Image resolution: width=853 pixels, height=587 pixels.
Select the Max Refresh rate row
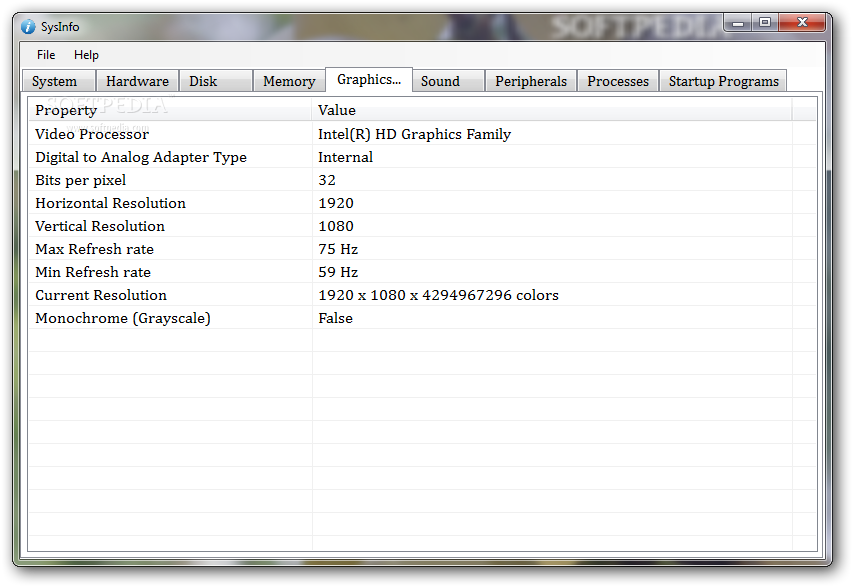click(x=422, y=249)
